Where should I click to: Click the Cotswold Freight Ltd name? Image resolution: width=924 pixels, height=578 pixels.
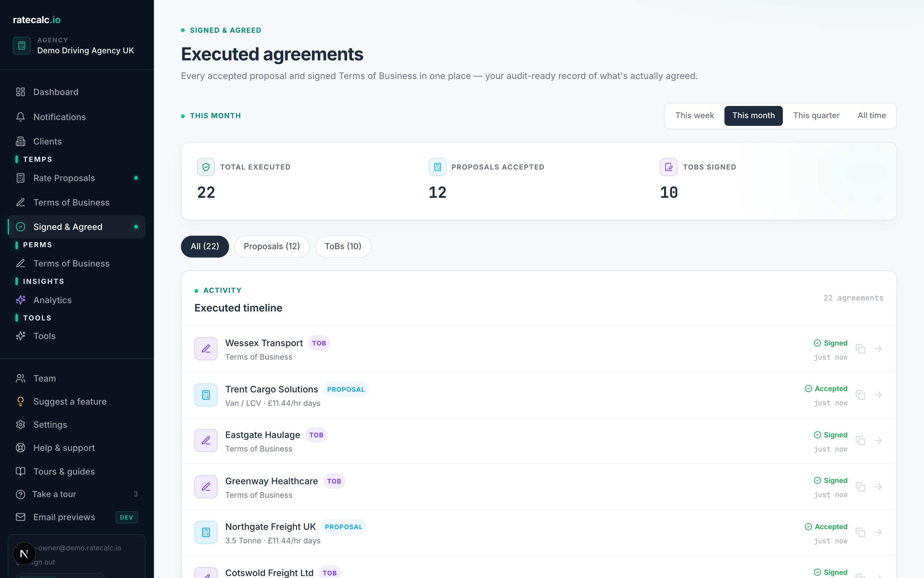coord(269,573)
